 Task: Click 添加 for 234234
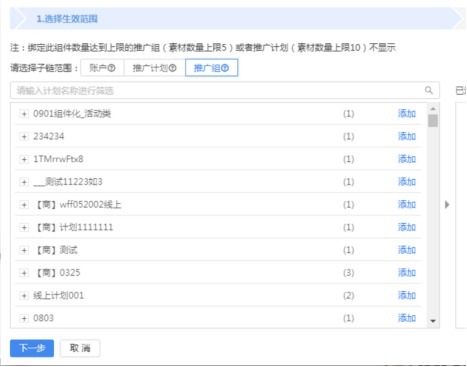(407, 136)
